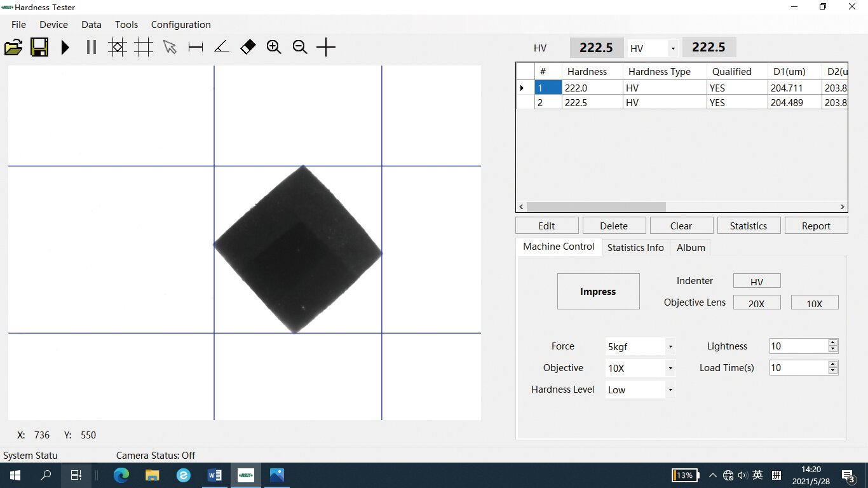Click the Impress button
This screenshot has height=488, width=868.
(x=599, y=292)
